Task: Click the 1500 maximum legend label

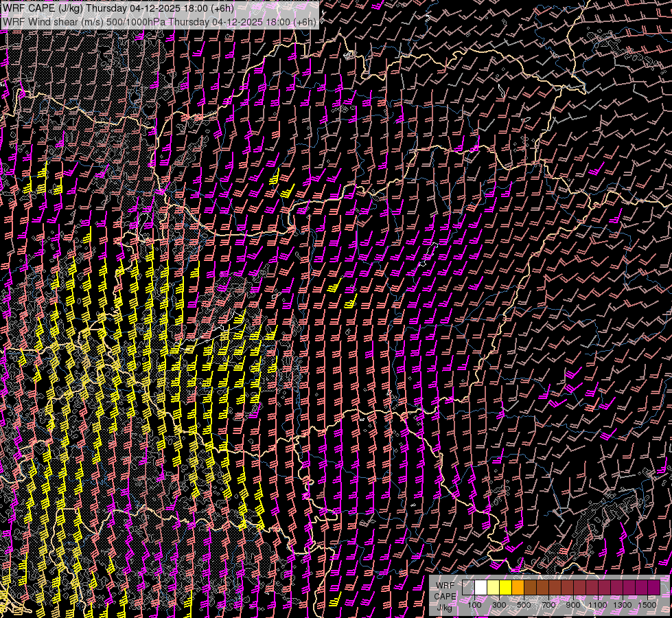Action: click(647, 605)
